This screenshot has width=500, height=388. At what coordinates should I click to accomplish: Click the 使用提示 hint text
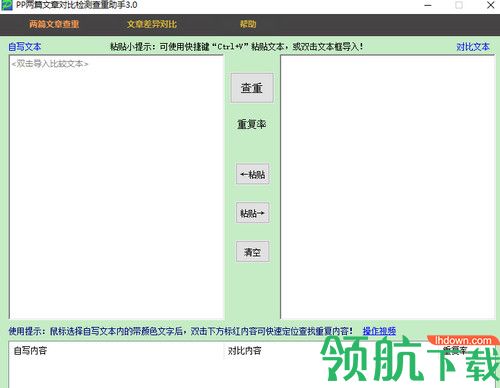[180, 331]
